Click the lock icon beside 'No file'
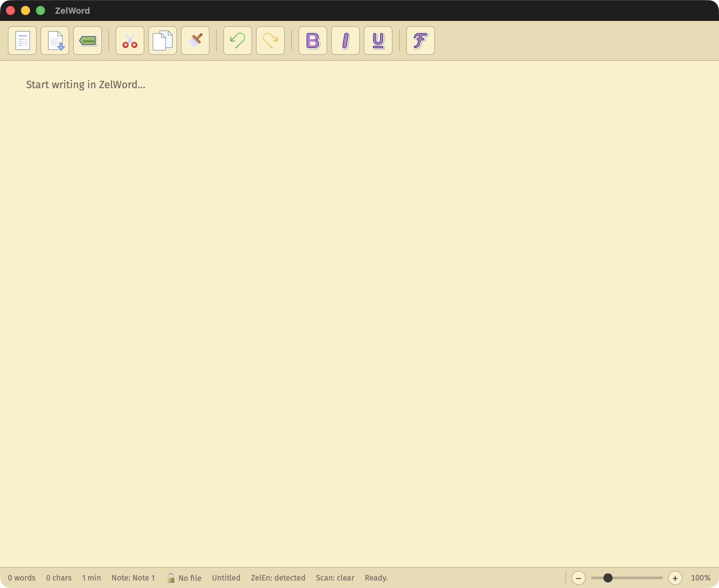 [x=171, y=578]
